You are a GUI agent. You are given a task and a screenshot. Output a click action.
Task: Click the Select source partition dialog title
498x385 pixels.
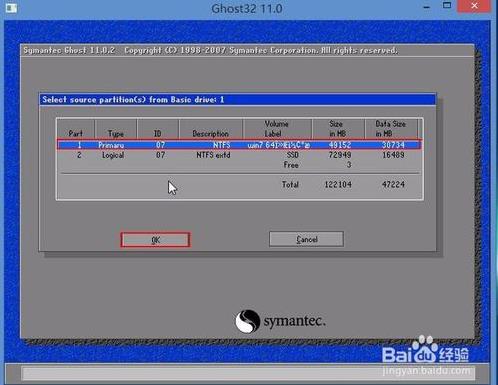pos(133,100)
